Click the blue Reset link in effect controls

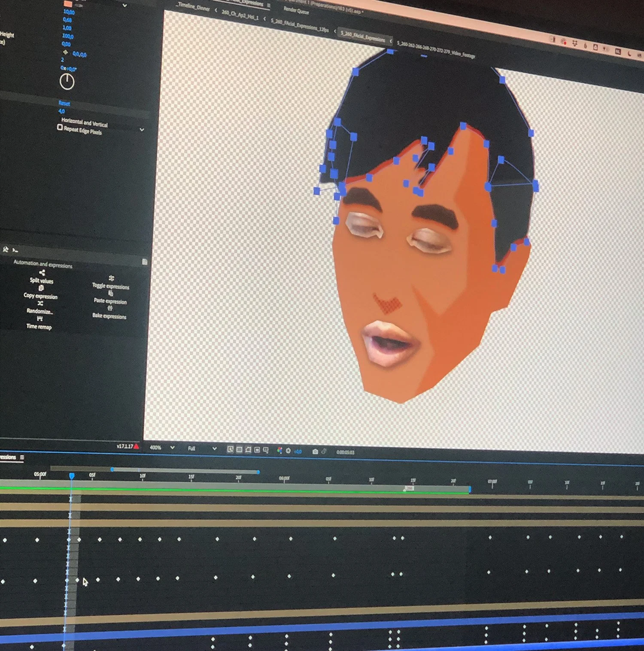(x=64, y=103)
